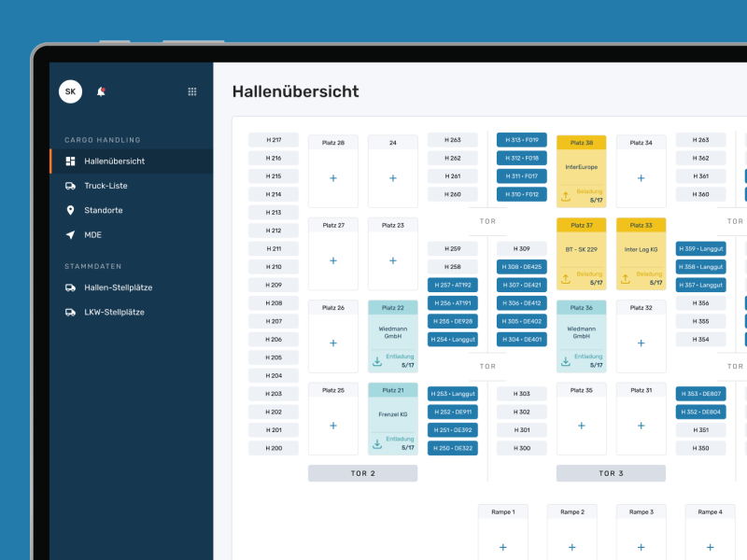
Task: Click the empty slot H 217
Action: point(274,140)
